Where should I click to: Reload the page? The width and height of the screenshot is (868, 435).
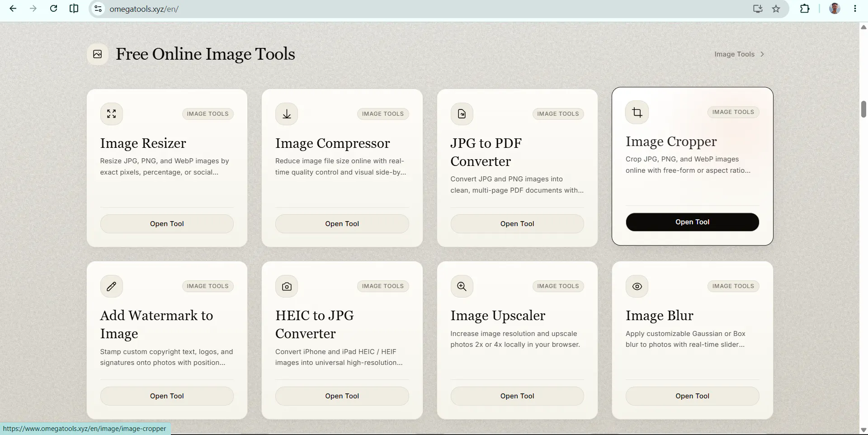click(53, 9)
